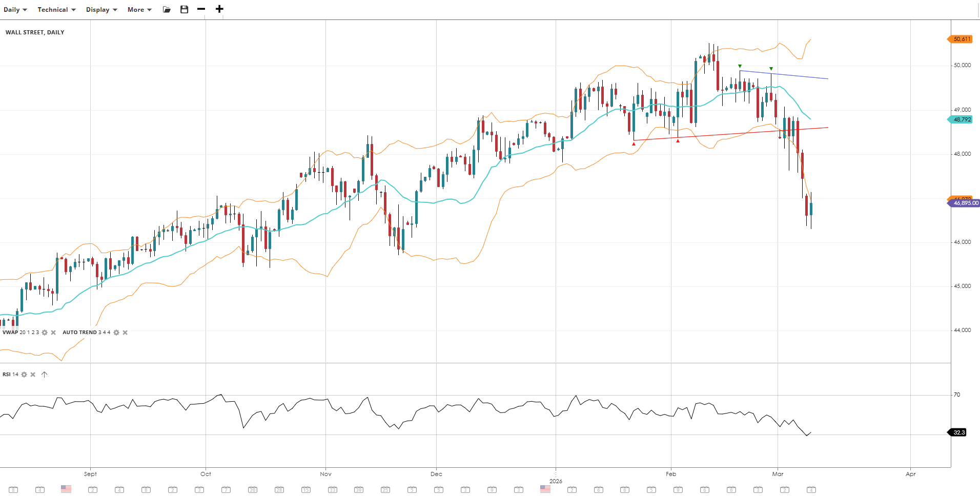980x496 pixels.
Task: Expand the Daily timeframe dropdown
Action: click(x=15, y=10)
